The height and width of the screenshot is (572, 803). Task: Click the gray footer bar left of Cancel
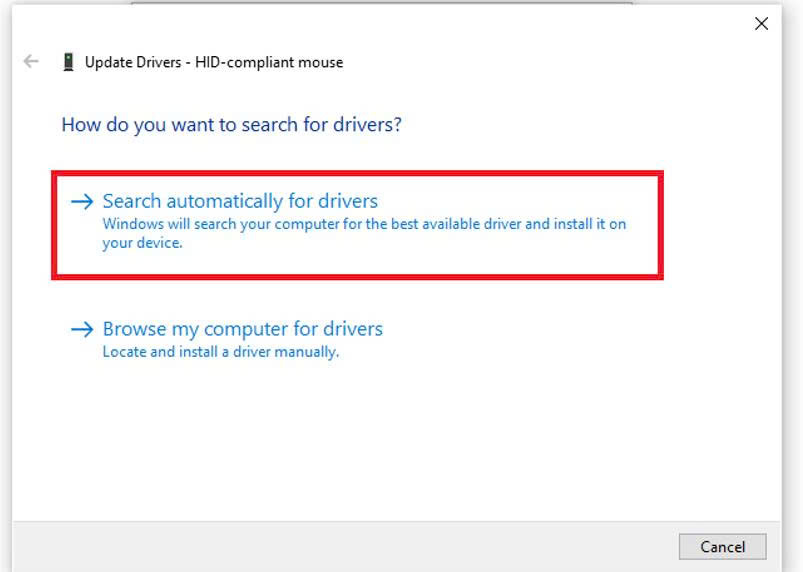tap(340, 546)
